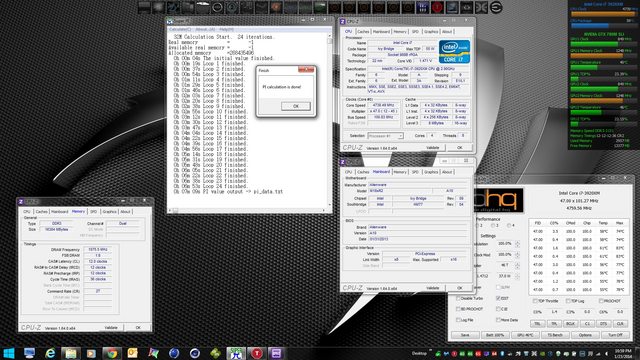640x360 pixels.
Task: Open the Desktop toolbar on the taskbar
Action: (x=419, y=353)
